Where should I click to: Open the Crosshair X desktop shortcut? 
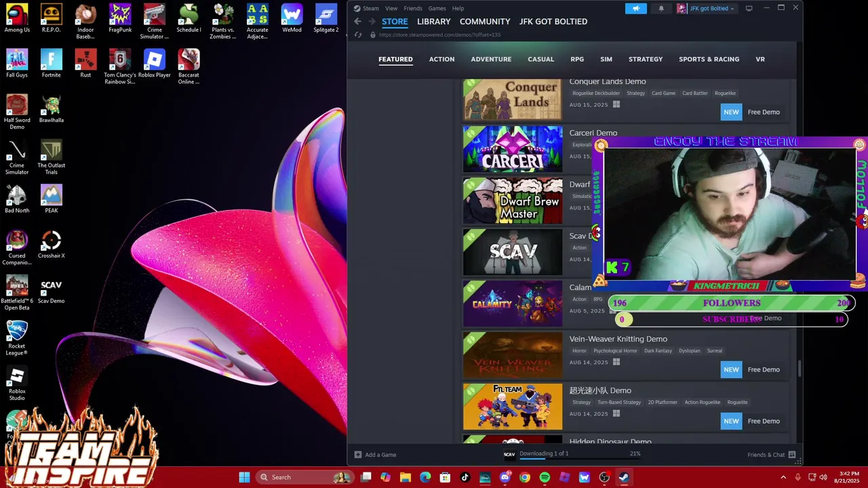(51, 245)
